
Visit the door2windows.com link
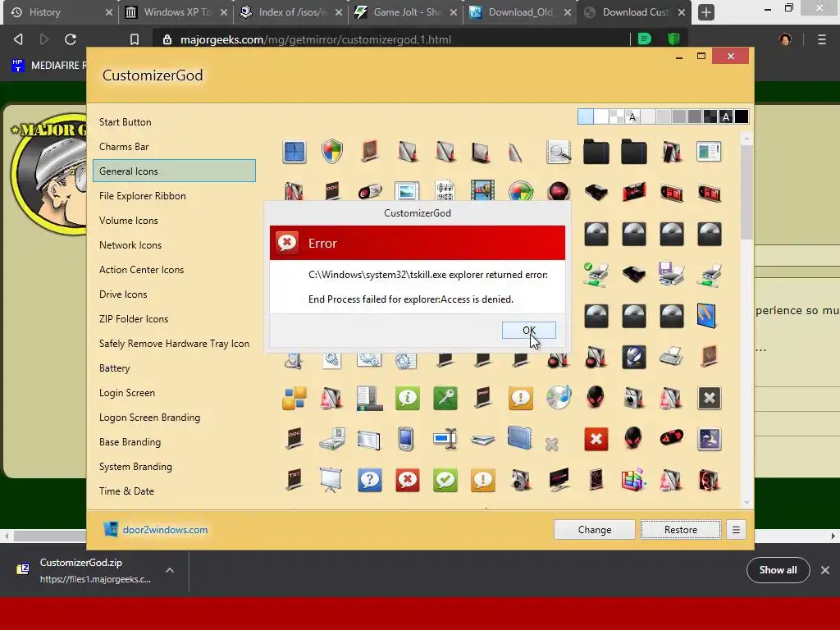tap(165, 530)
